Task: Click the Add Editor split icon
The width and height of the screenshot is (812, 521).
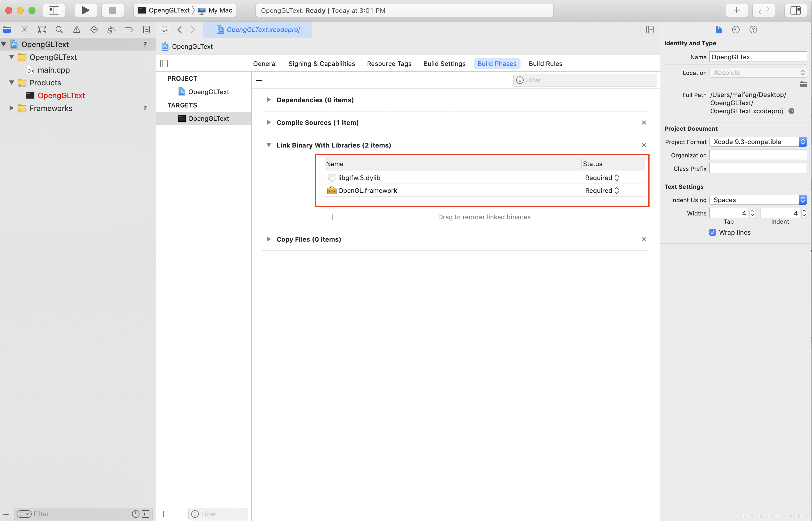Action: [x=650, y=30]
